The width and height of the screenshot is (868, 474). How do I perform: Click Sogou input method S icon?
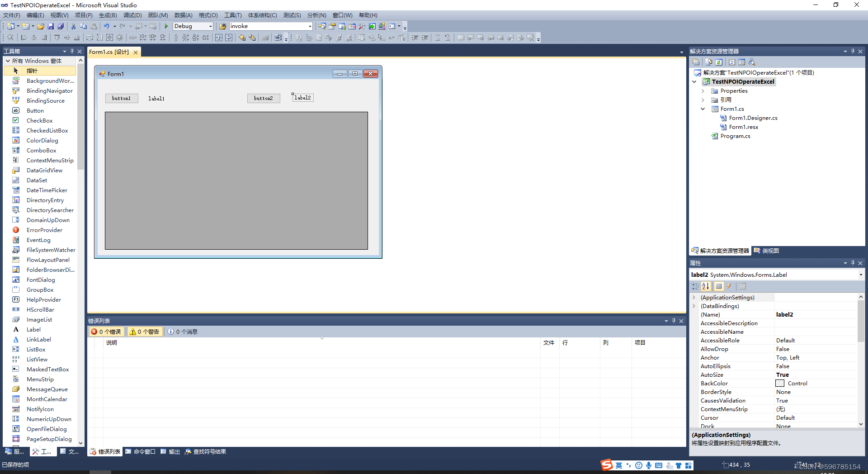click(607, 465)
